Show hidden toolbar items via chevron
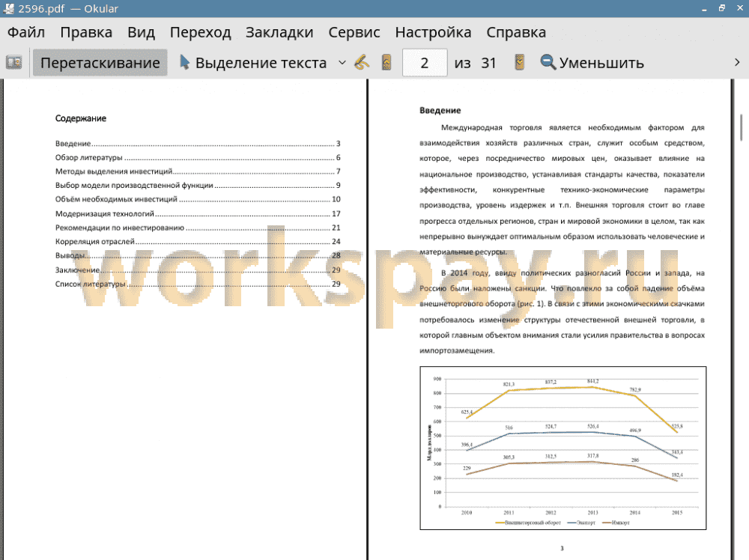The width and height of the screenshot is (749, 560). [737, 63]
